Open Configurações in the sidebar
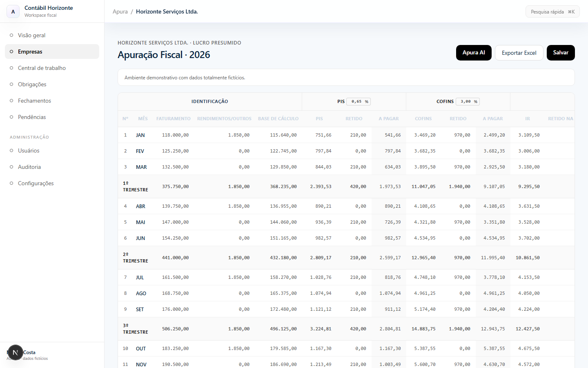The image size is (588, 368). tap(52, 183)
